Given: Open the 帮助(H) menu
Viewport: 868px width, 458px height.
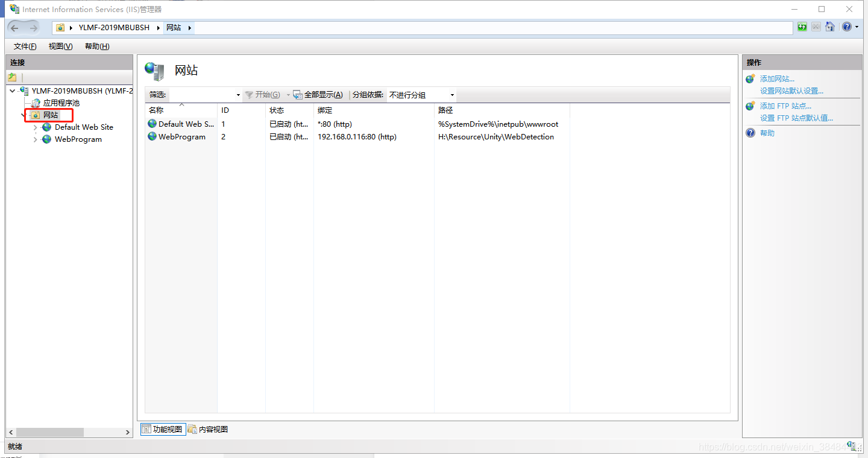Looking at the screenshot, I should coord(97,46).
